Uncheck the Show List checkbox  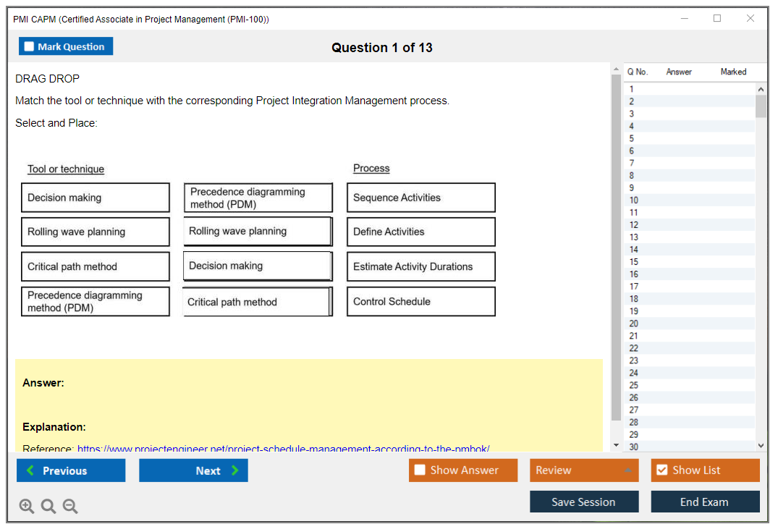click(661, 470)
